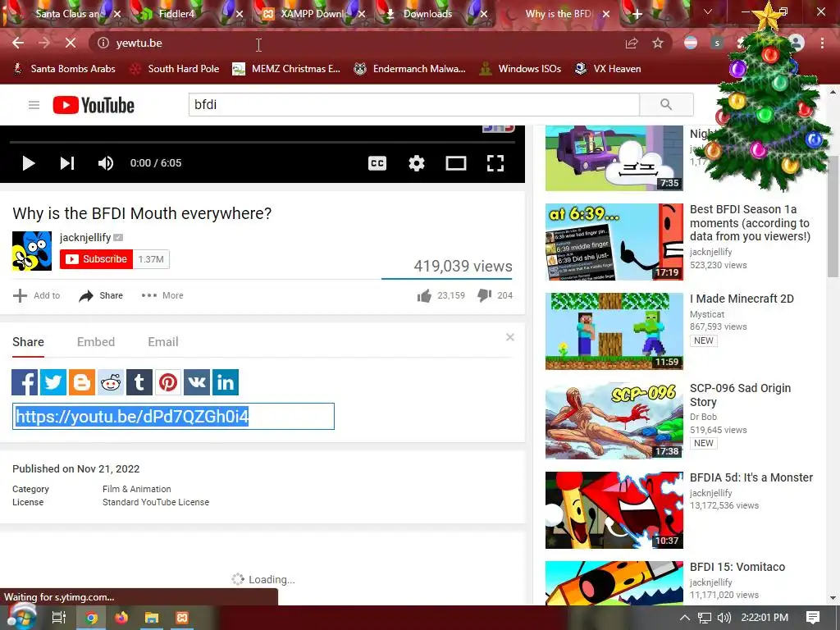This screenshot has width=840, height=630.
Task: Open a new browser tab
Action: point(637,15)
